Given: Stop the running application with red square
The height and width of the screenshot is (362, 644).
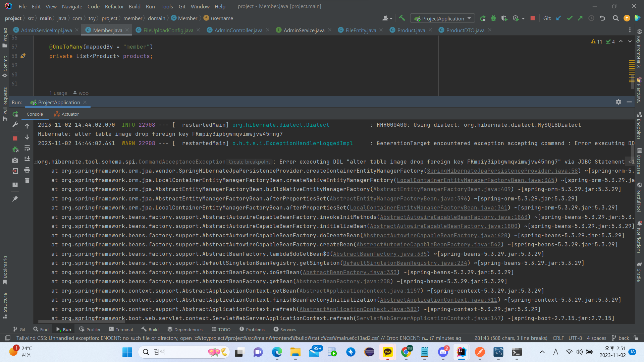Looking at the screenshot, I should [15, 138].
